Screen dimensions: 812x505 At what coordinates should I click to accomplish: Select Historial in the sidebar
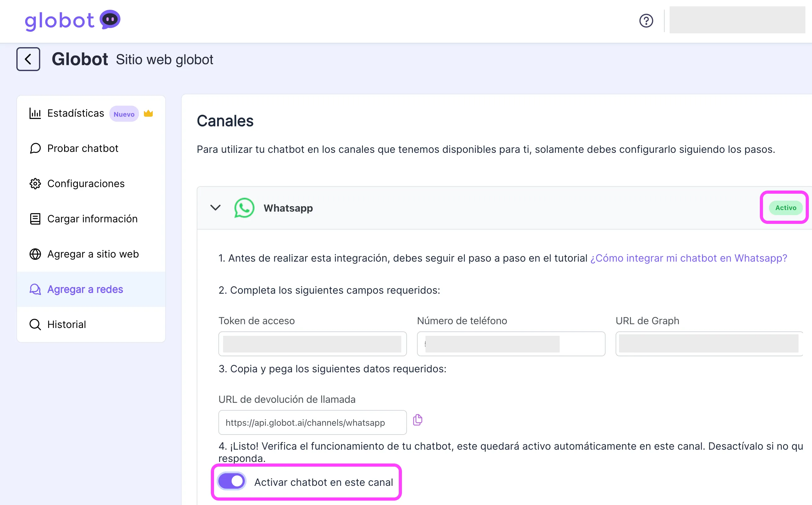click(66, 324)
